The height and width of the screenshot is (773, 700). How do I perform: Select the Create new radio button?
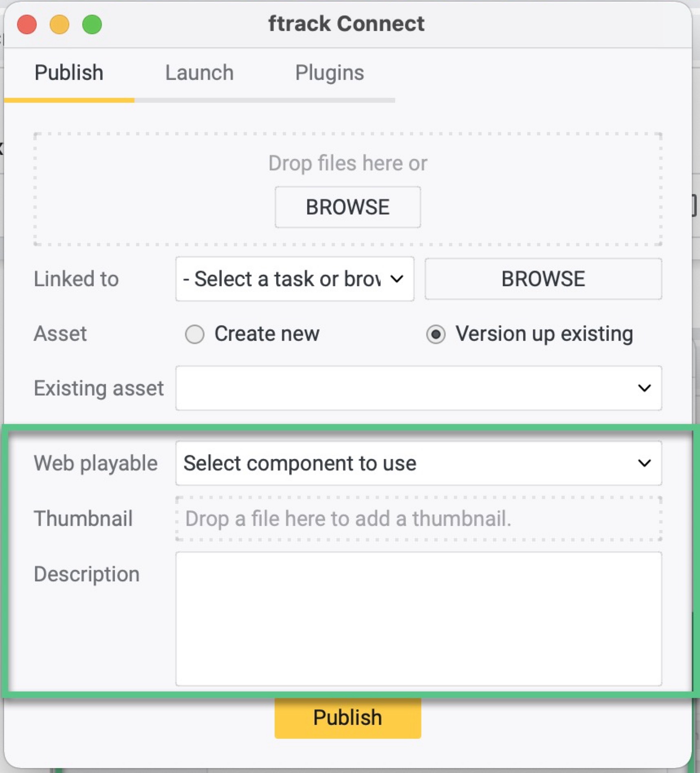click(195, 334)
